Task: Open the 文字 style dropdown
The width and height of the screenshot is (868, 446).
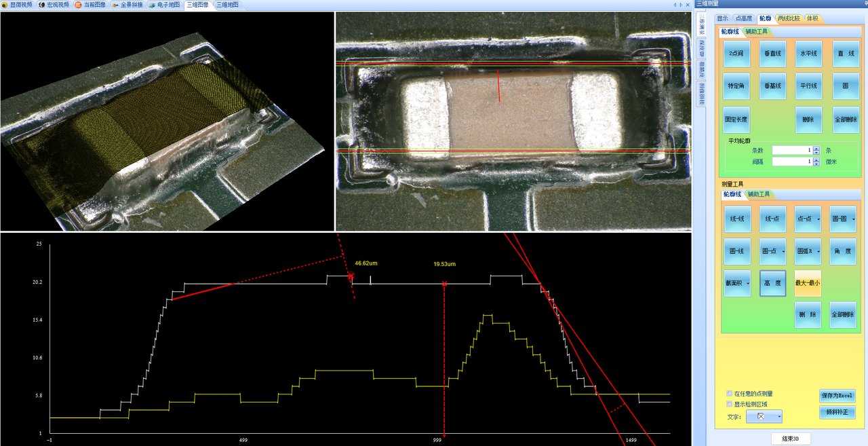Action: click(764, 416)
